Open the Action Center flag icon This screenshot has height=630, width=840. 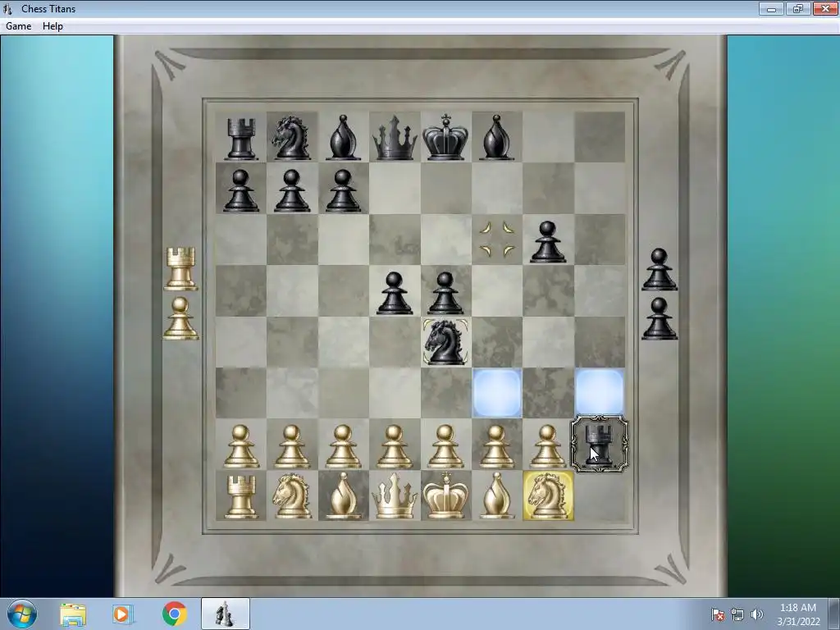tap(717, 614)
